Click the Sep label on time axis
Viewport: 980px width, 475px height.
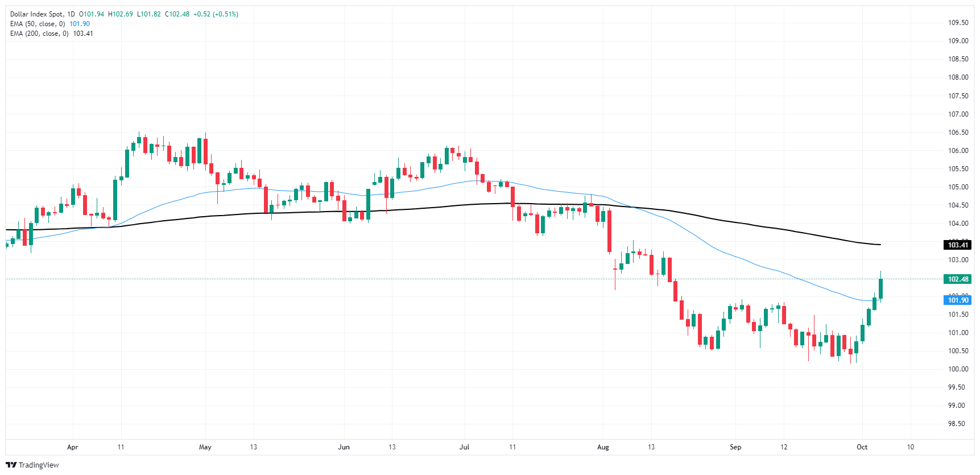tap(735, 447)
